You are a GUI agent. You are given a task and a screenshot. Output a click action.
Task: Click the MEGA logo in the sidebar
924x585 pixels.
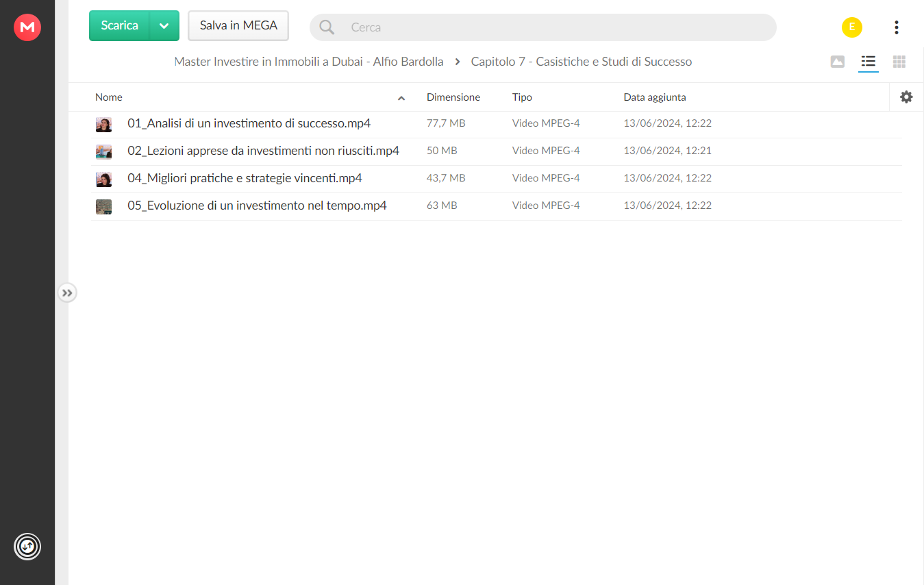click(x=27, y=27)
